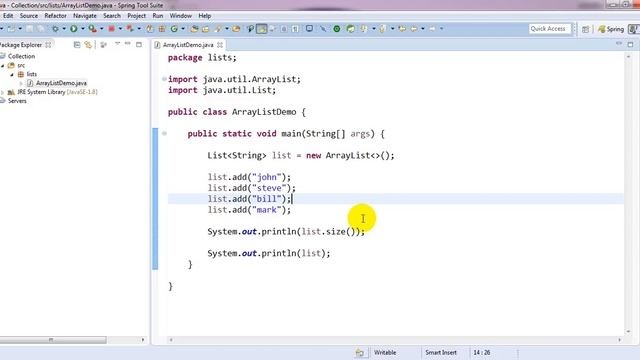The height and width of the screenshot is (360, 640).
Task: Open the Search menu
Action: pyautogui.click(x=112, y=16)
